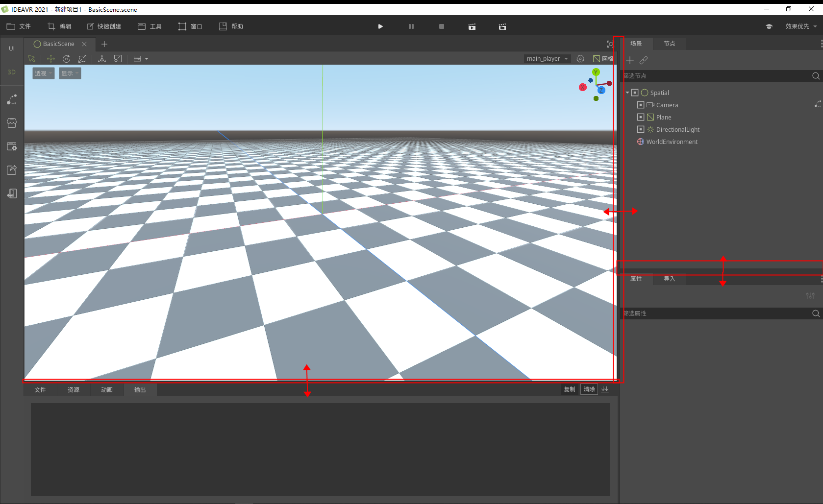Click the search icon in node filter
This screenshot has height=504, width=823.
(x=816, y=76)
